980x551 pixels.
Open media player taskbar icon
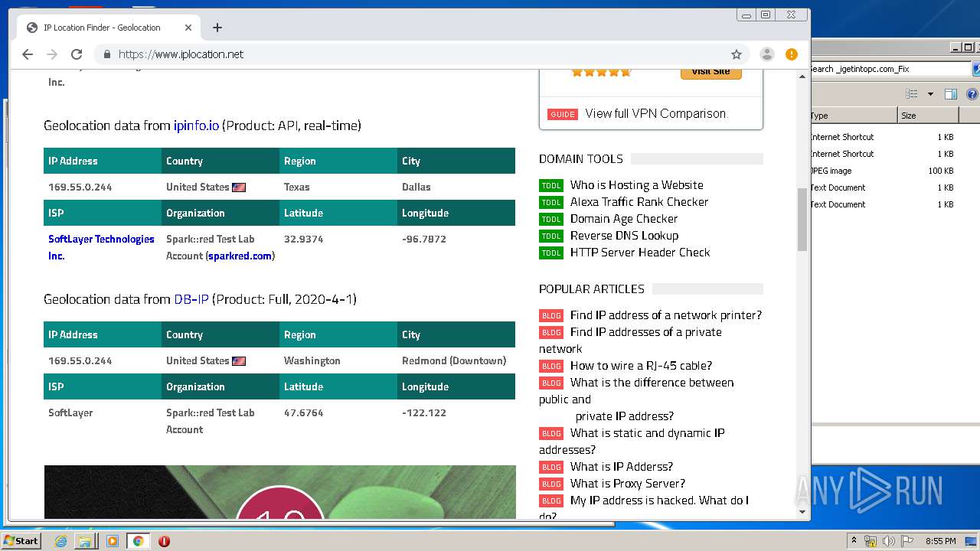click(x=112, y=541)
